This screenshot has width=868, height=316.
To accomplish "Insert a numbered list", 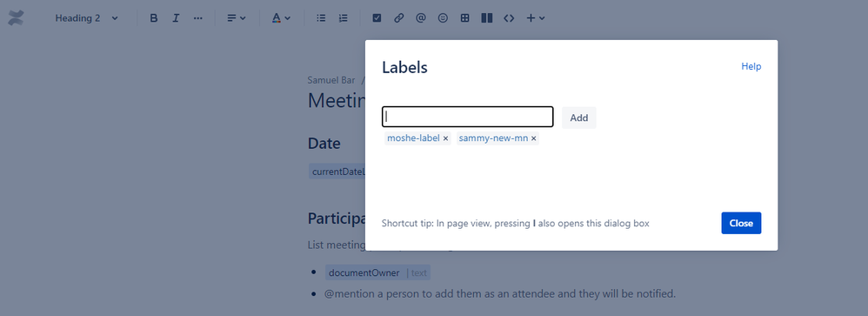I will (x=344, y=17).
